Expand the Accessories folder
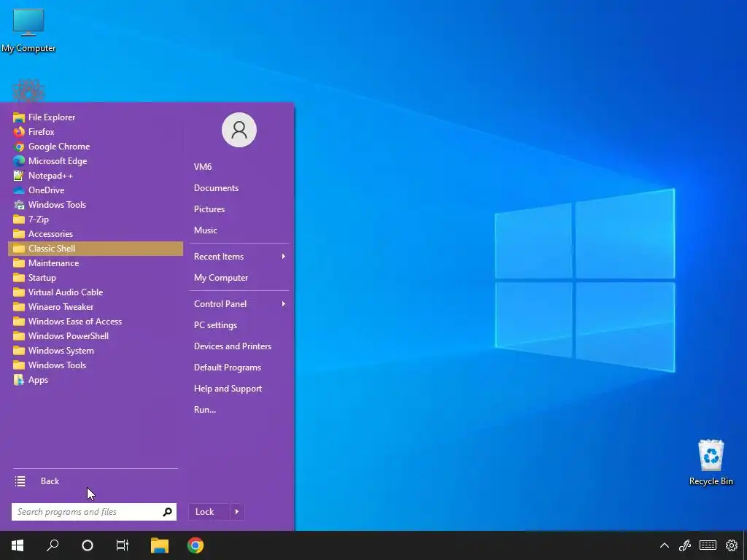Screen dimensions: 747x560 tap(96, 234)
